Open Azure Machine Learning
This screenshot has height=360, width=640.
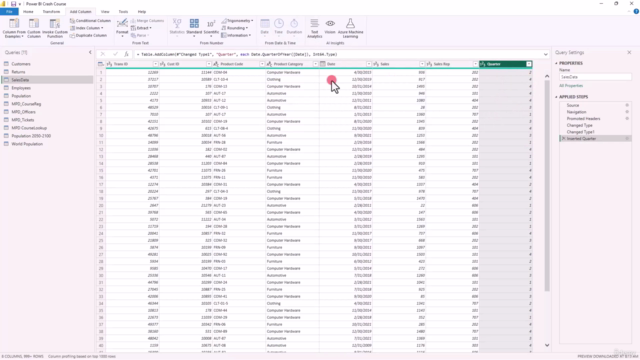point(350,28)
